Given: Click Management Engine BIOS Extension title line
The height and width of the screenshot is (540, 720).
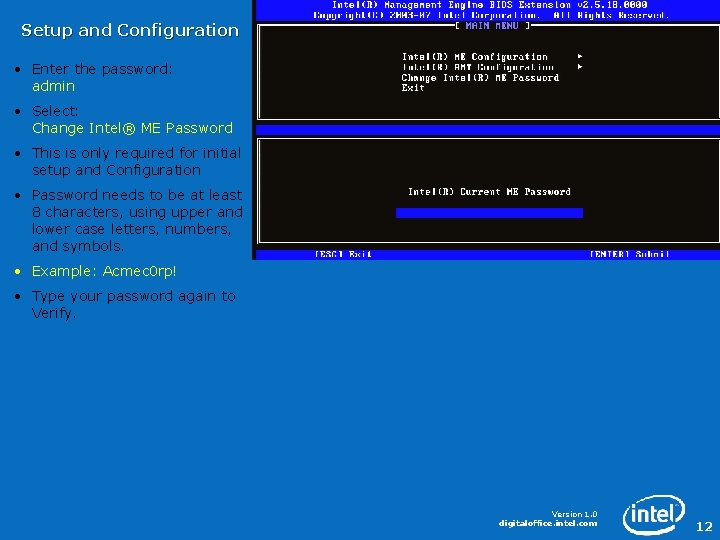Looking at the screenshot, I should click(489, 5).
